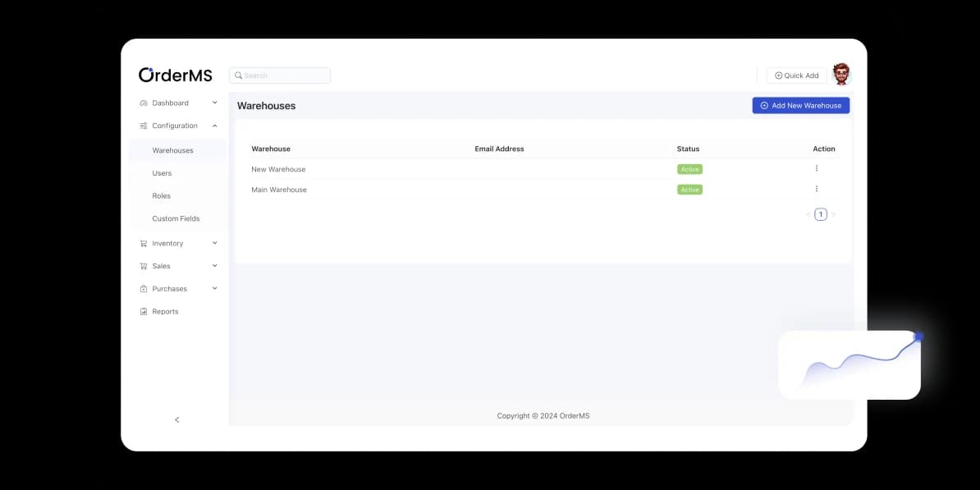Click the Inventory cart icon
Screen dimensions: 980x490
click(144, 244)
